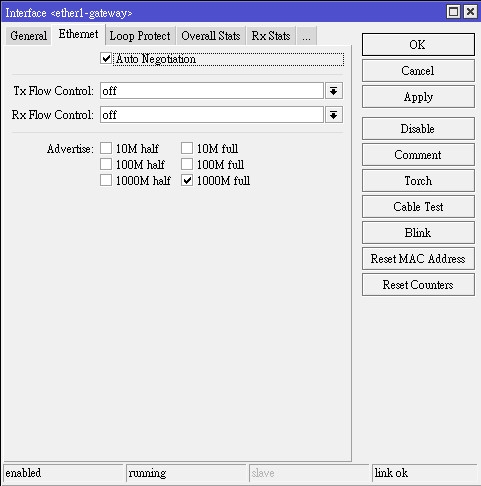Screen dimensions: 481x486
Task: Add a Comment to the interface
Action: click(418, 155)
